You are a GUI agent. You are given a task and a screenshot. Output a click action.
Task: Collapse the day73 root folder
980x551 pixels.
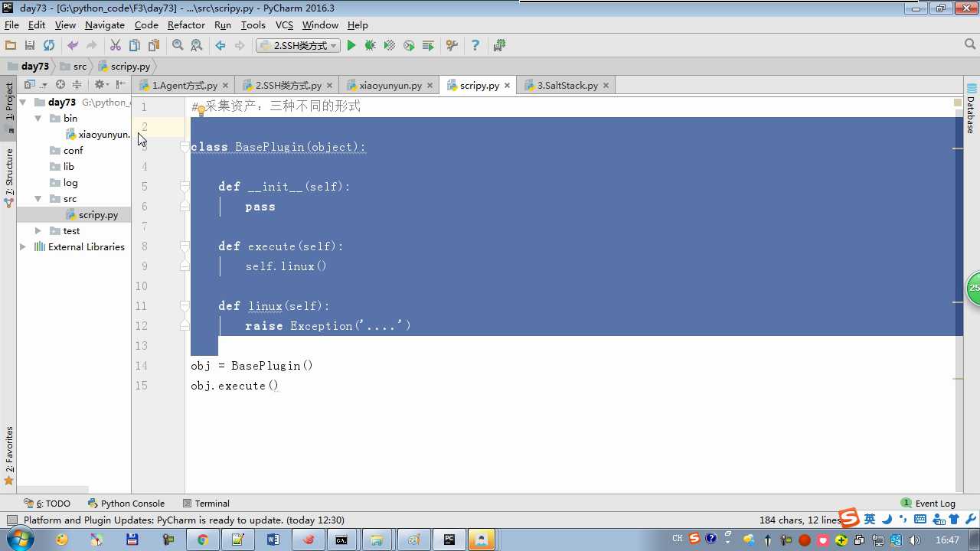[x=22, y=102]
